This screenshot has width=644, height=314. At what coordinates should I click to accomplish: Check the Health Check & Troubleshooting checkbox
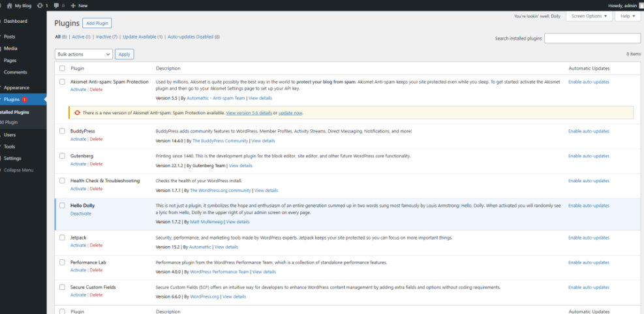tap(62, 180)
